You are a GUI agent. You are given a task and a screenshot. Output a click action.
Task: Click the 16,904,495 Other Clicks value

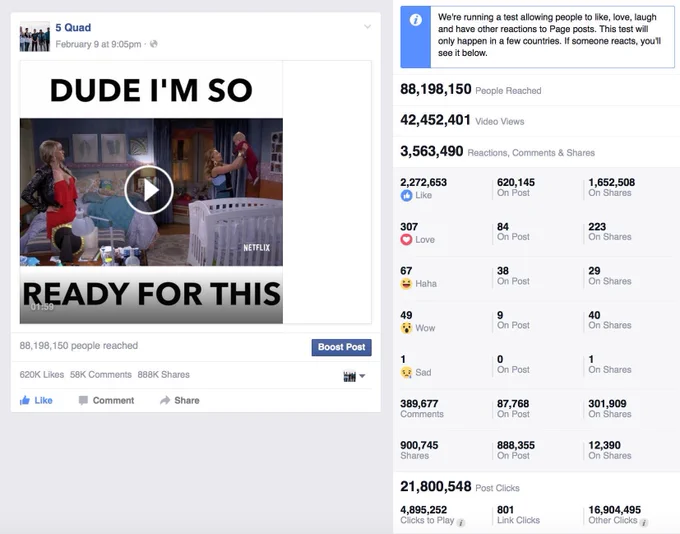click(x=614, y=510)
